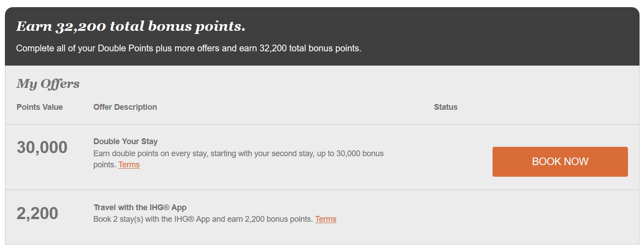Click the word "points." before the first Terms link
Image resolution: width=644 pixels, height=249 pixels.
coord(105,165)
